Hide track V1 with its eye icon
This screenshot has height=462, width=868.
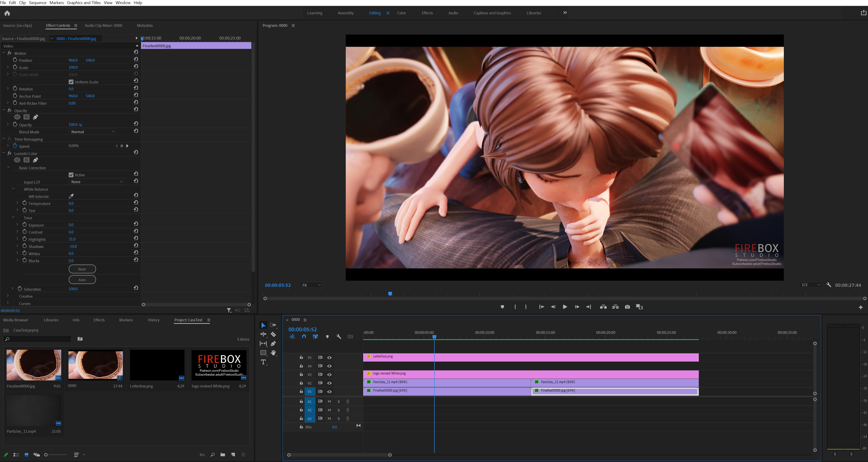coord(330,392)
